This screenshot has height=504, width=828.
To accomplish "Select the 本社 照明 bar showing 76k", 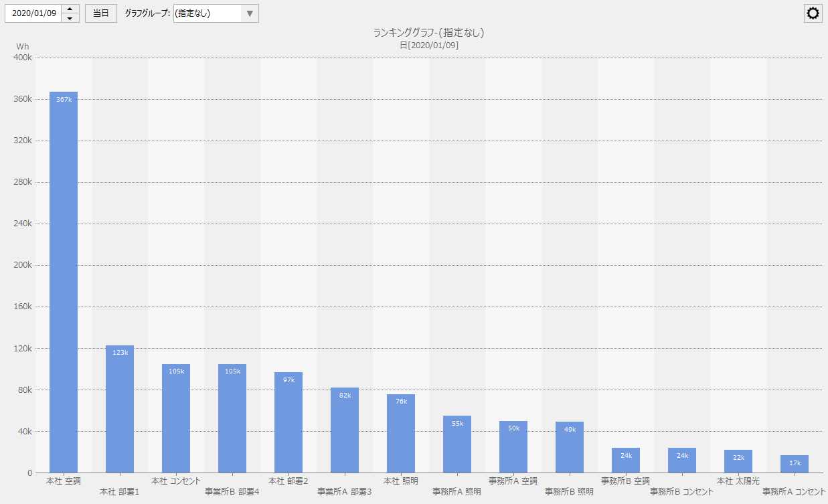I will pos(401,432).
